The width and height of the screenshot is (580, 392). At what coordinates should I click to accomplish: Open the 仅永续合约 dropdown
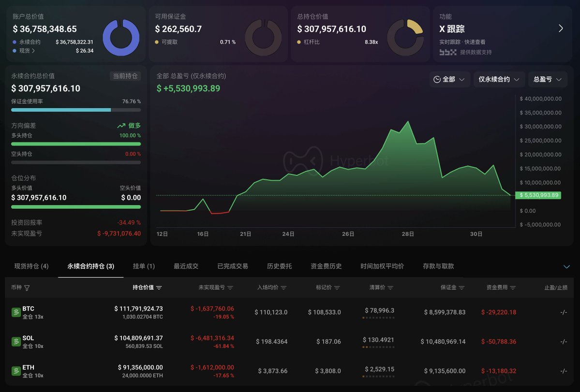click(x=499, y=79)
